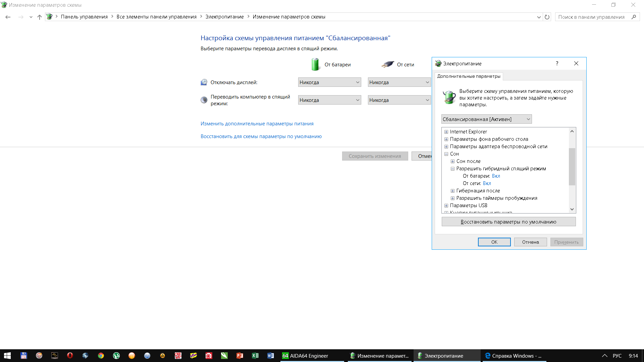Launch Opera browser from taskbar
Image resolution: width=644 pixels, height=362 pixels.
coord(70,356)
